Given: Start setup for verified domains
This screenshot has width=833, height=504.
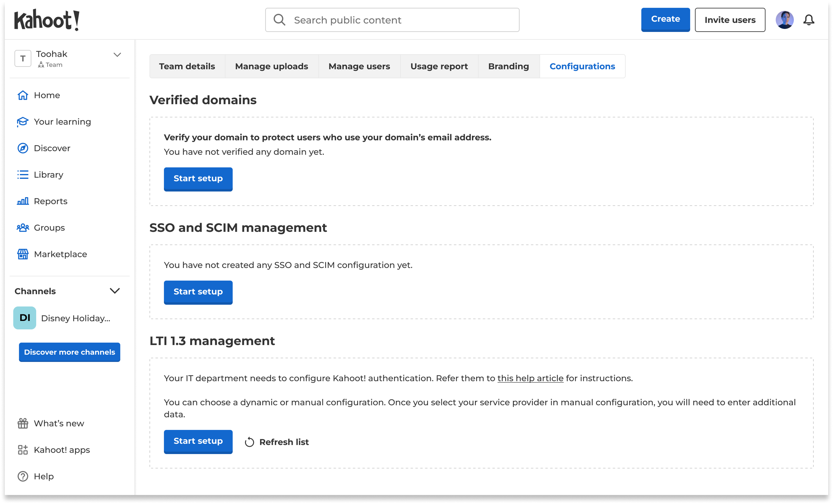Looking at the screenshot, I should pos(198,179).
